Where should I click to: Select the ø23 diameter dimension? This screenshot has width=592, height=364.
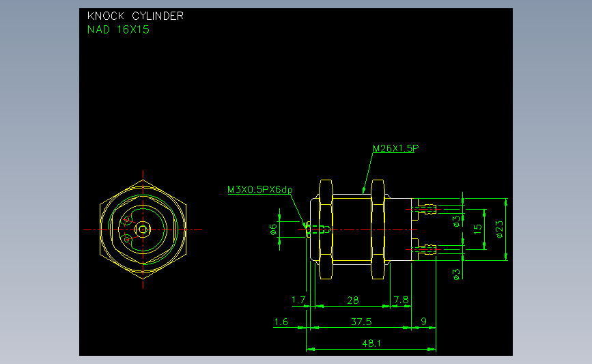pos(499,229)
